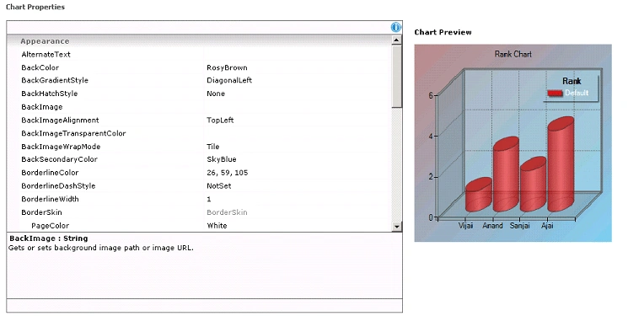
Task: Select the BackImage property name
Action: pos(42,107)
